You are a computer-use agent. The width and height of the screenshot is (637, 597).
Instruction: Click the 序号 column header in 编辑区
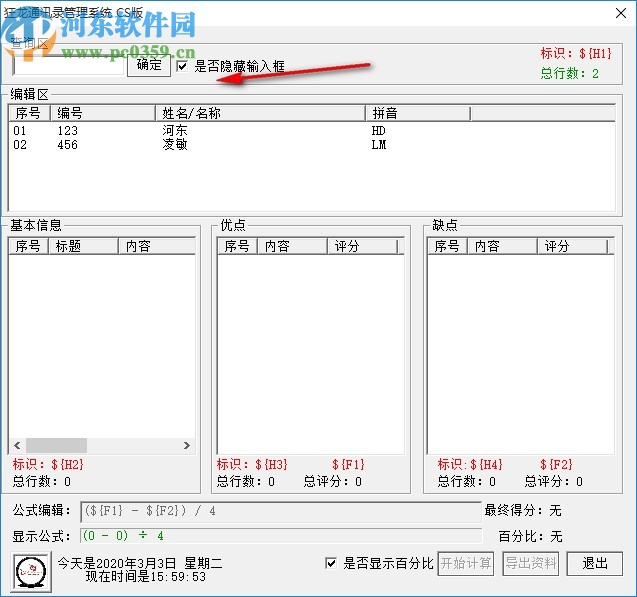(30, 113)
